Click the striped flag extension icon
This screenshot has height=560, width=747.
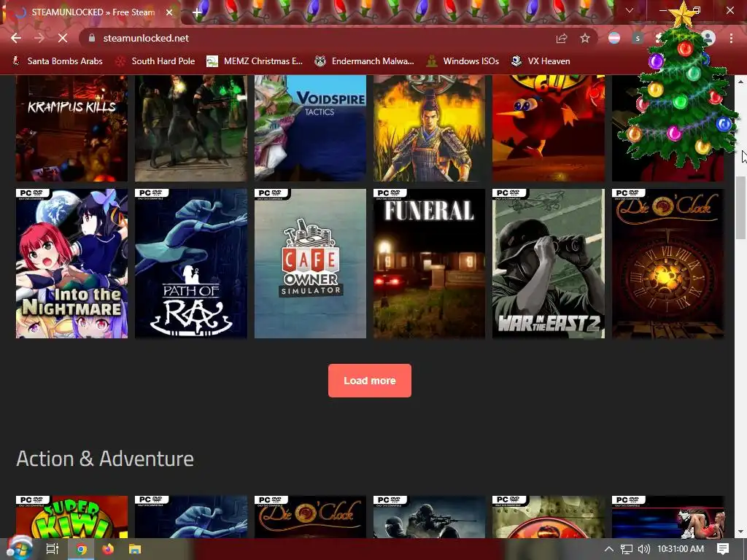click(614, 38)
